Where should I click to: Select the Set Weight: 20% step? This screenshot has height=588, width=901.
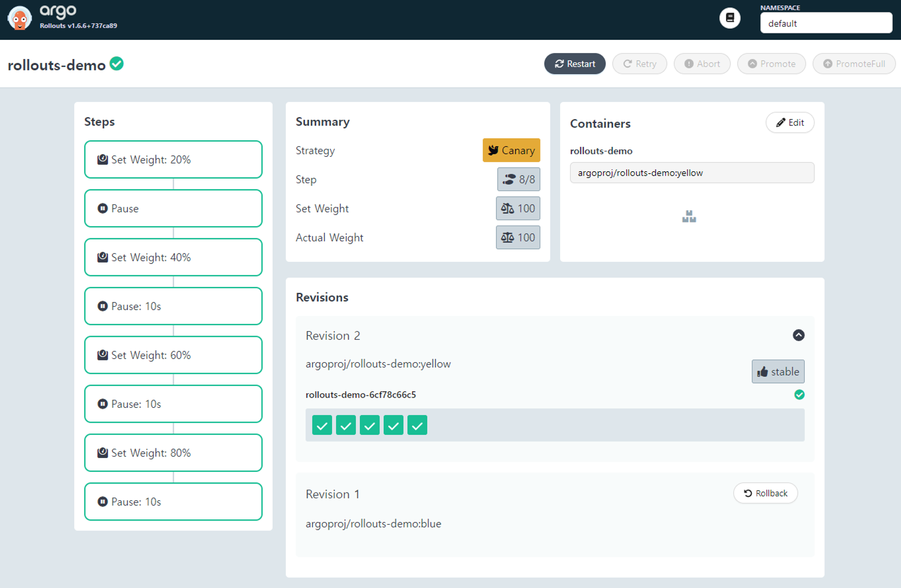(x=173, y=160)
